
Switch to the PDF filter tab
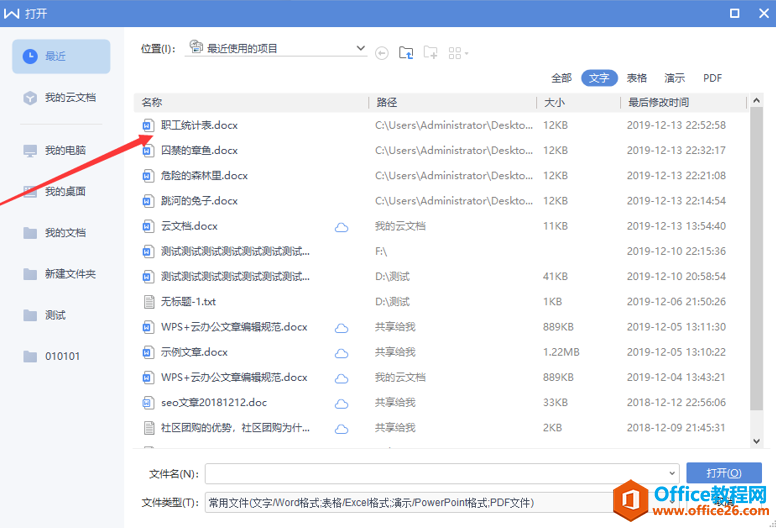(x=713, y=78)
